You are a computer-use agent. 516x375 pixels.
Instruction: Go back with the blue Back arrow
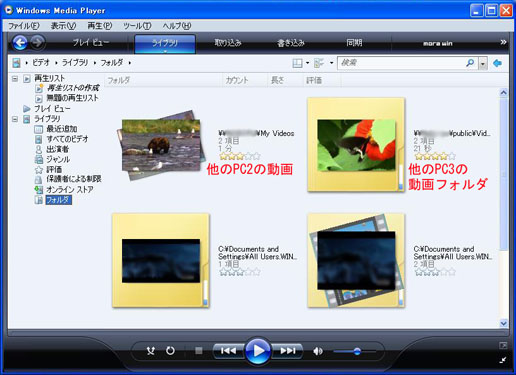(x=20, y=43)
